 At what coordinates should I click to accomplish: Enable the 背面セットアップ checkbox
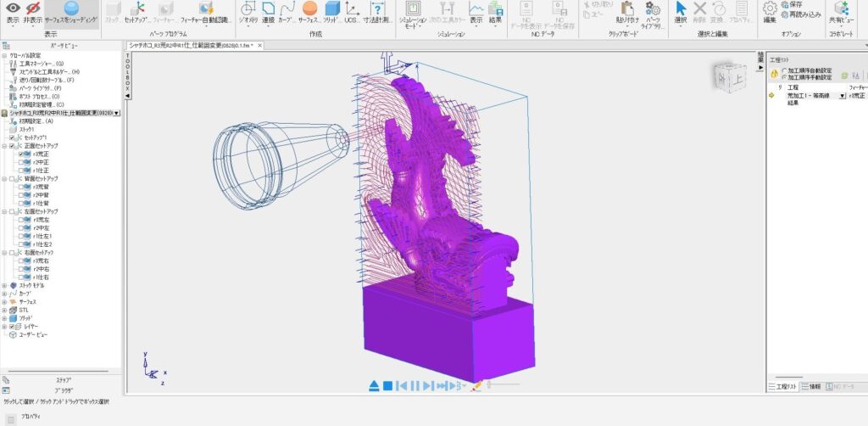click(x=13, y=178)
